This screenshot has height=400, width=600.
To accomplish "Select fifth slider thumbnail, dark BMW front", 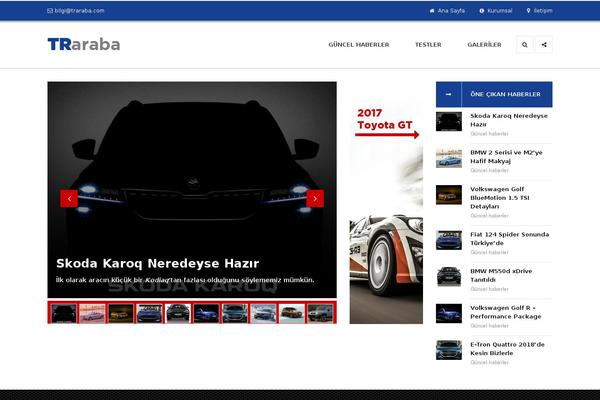I will [178, 313].
